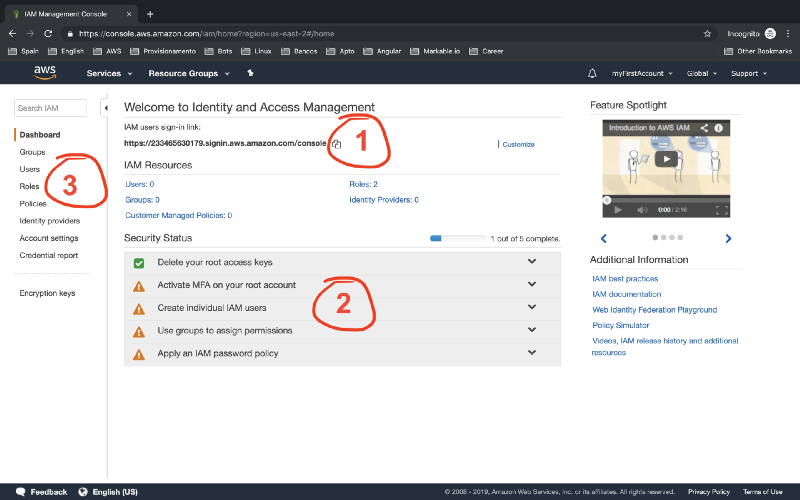This screenshot has height=500, width=800.
Task: Open the Services dropdown
Action: (x=109, y=73)
